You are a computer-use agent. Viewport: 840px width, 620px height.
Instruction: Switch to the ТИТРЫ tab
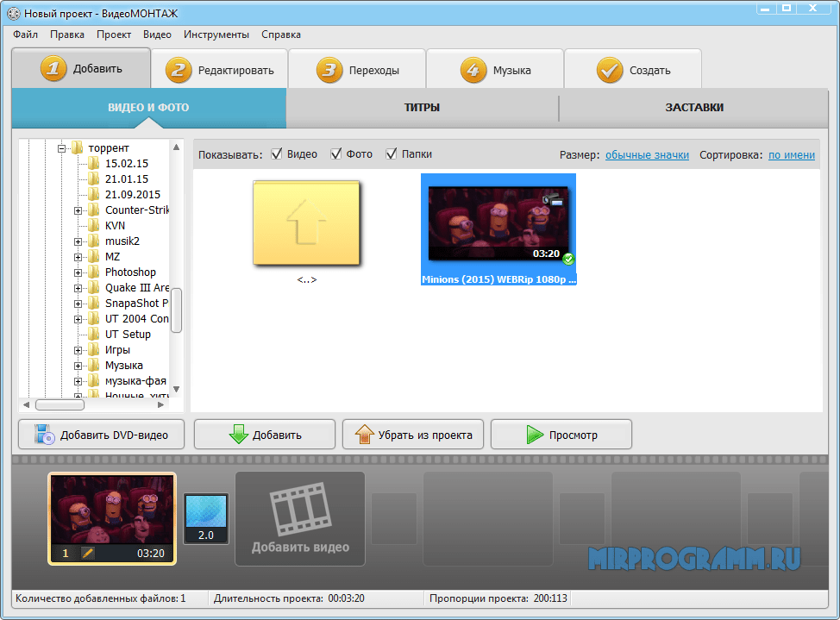pos(422,107)
